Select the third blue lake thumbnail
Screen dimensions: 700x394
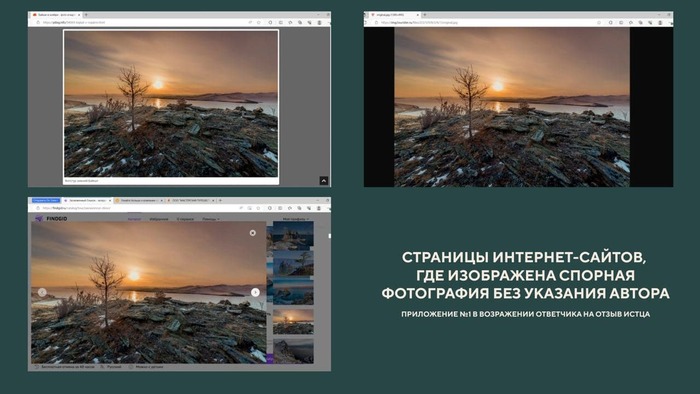point(292,291)
